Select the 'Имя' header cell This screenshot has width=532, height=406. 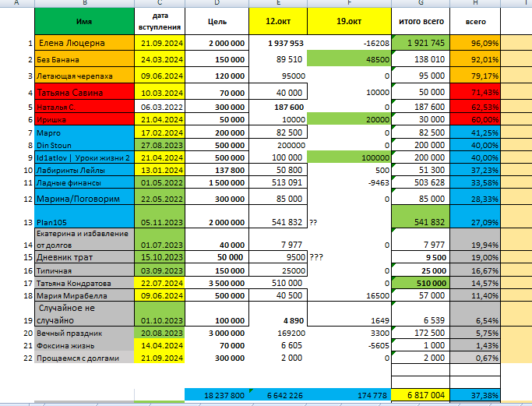pyautogui.click(x=84, y=21)
